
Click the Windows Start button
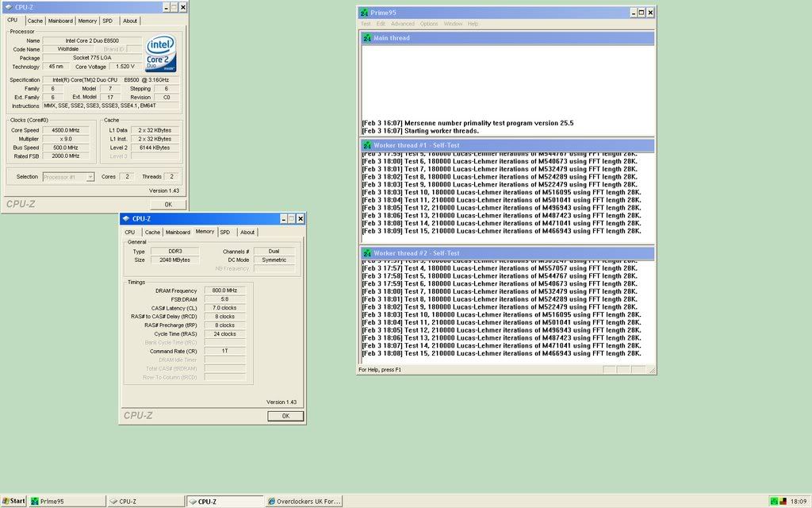click(x=13, y=501)
